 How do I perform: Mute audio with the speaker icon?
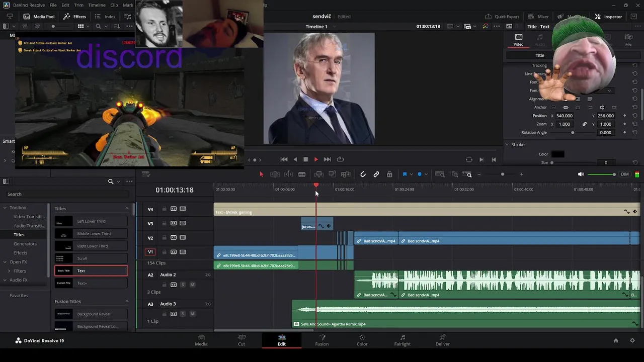coord(581,174)
